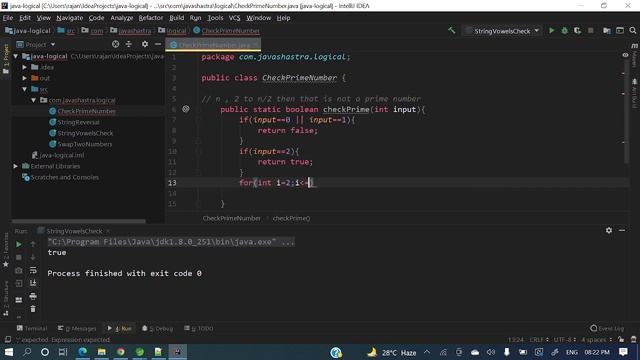640x360 pixels.
Task: Start debugging with the bug icon
Action: 564,31
